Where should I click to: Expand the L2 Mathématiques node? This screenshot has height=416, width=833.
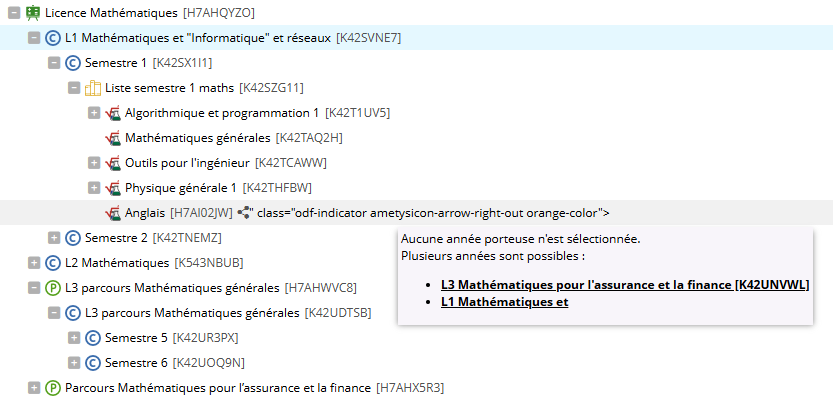(x=34, y=263)
